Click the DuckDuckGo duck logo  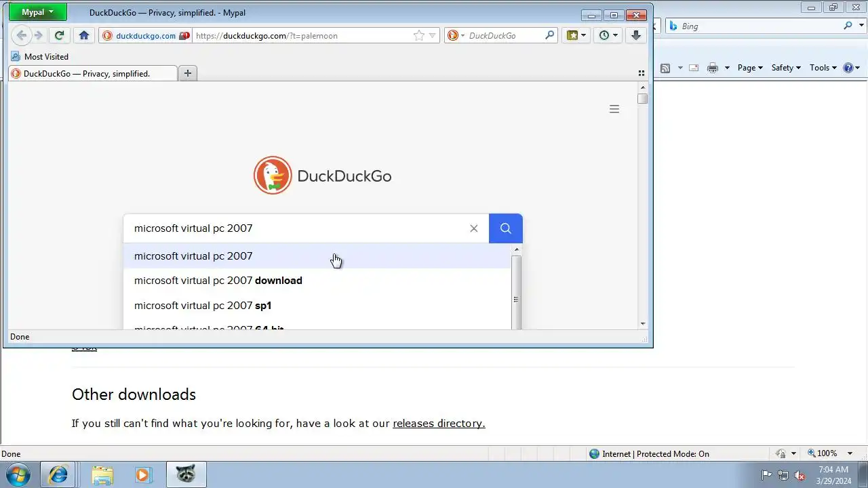click(x=273, y=176)
